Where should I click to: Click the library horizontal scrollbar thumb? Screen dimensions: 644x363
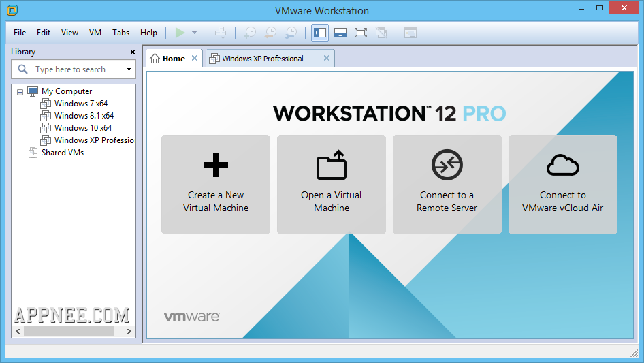tap(69, 331)
